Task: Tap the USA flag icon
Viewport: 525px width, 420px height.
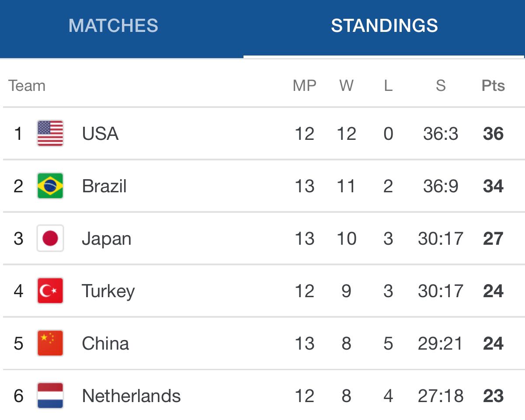Action: tap(50, 133)
